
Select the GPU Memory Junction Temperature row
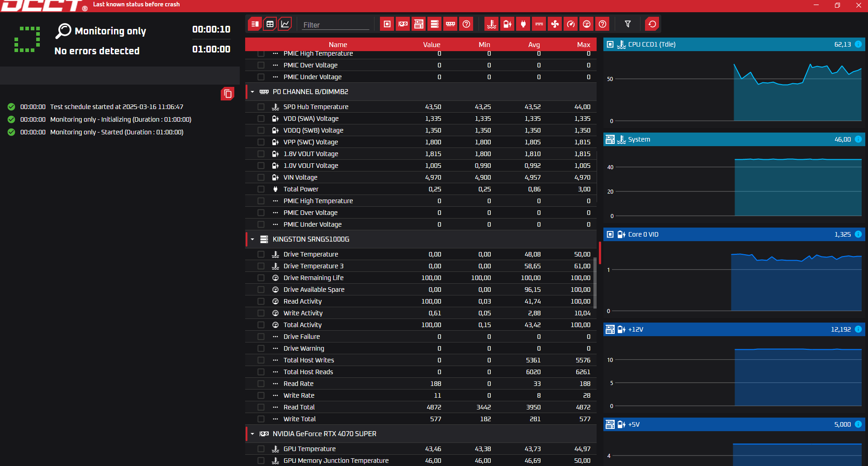(x=421, y=461)
